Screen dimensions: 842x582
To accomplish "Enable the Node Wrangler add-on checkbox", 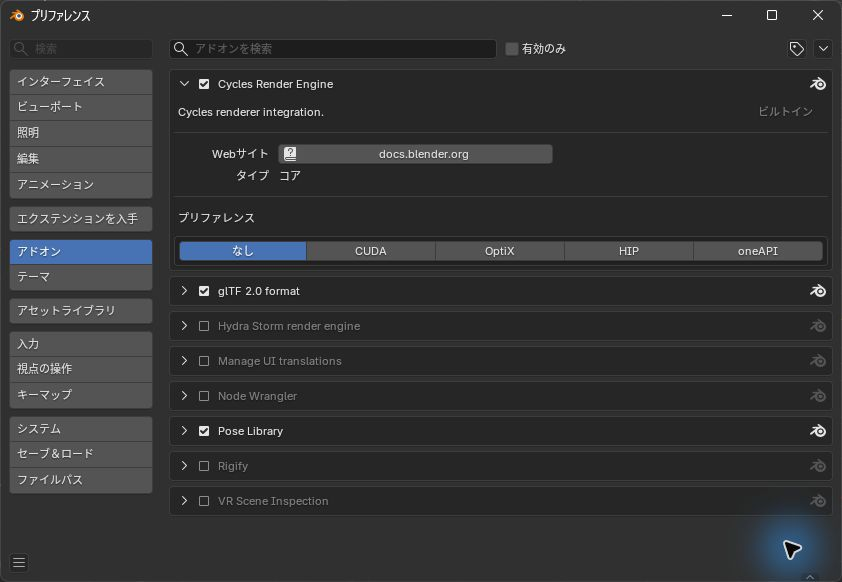I will (x=204, y=396).
